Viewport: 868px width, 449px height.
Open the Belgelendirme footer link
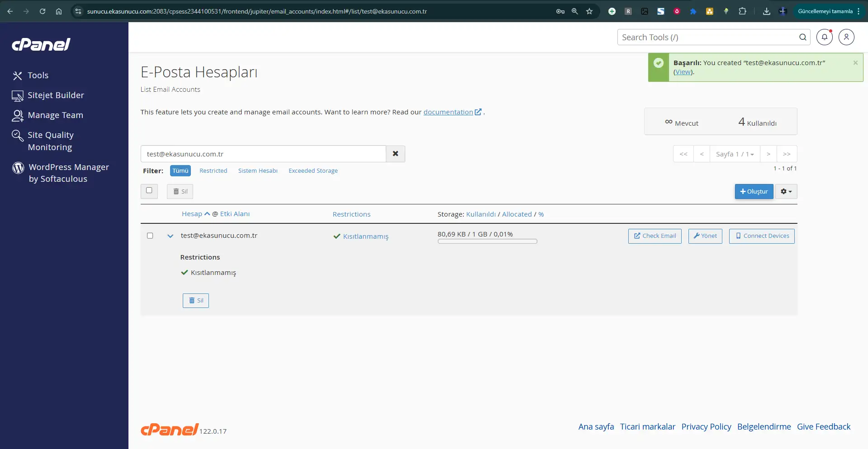tap(764, 427)
